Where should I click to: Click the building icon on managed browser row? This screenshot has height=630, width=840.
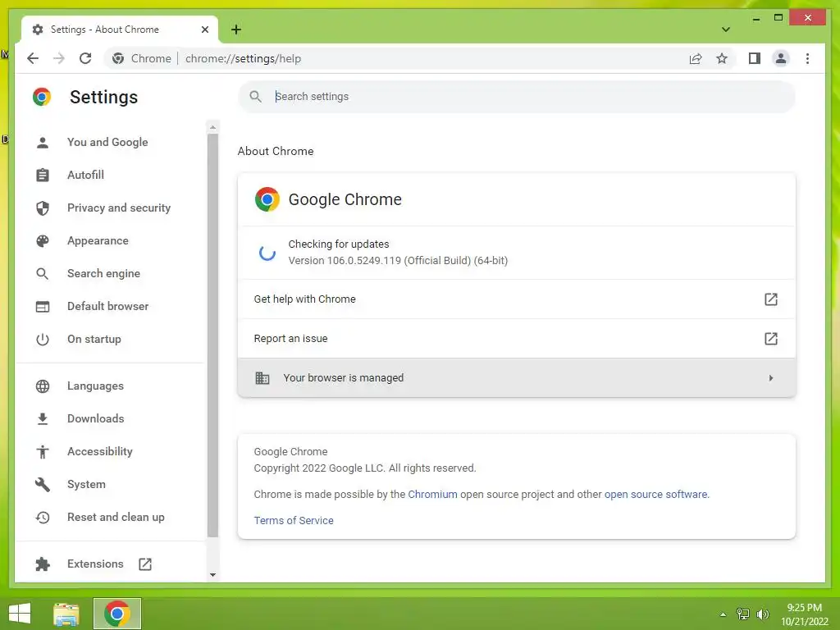click(x=262, y=377)
